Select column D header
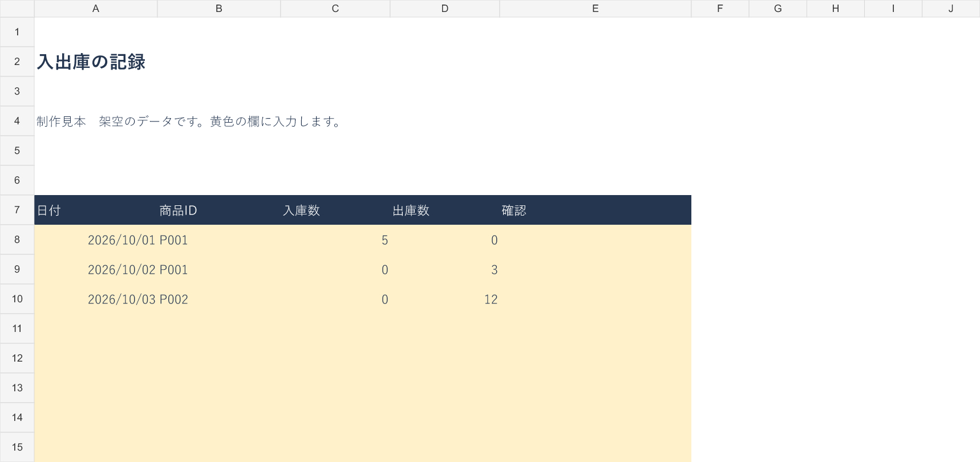The width and height of the screenshot is (980, 462). pyautogui.click(x=445, y=9)
